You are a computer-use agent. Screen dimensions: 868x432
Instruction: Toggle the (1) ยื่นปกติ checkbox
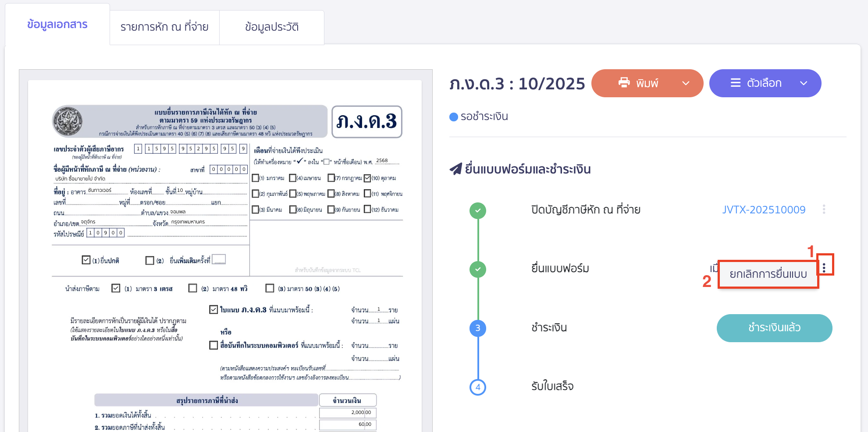86,259
